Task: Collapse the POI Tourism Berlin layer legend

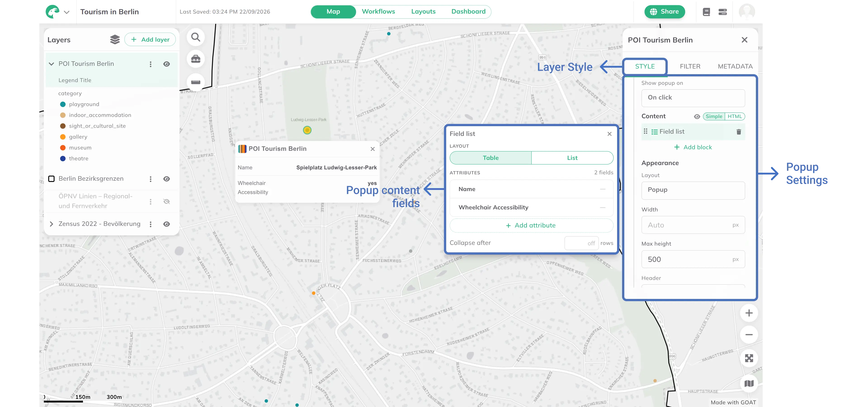Action: tap(52, 64)
